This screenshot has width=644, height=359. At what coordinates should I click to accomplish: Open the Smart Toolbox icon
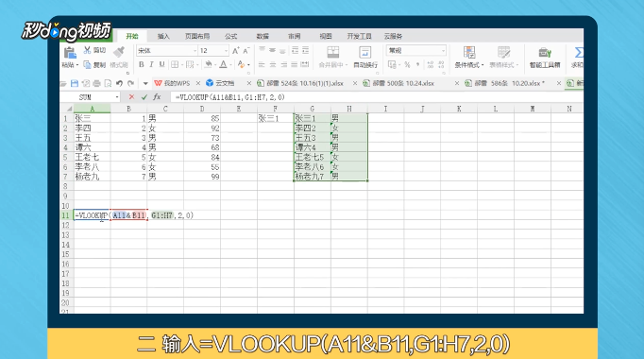click(x=545, y=52)
